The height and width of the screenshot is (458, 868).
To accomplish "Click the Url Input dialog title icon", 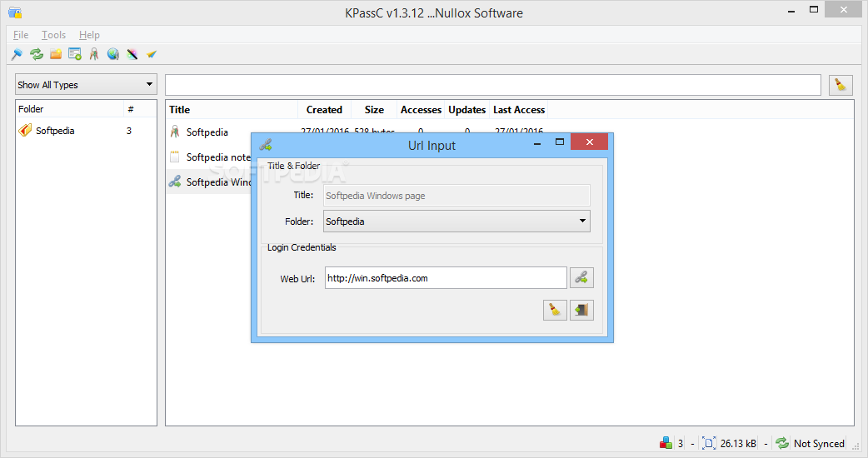I will coord(266,146).
